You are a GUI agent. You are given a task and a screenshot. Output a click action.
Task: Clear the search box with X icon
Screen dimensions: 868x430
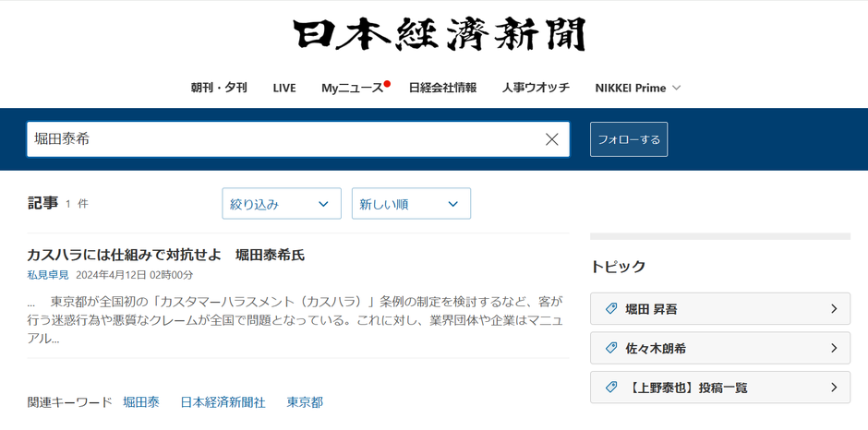(x=552, y=139)
